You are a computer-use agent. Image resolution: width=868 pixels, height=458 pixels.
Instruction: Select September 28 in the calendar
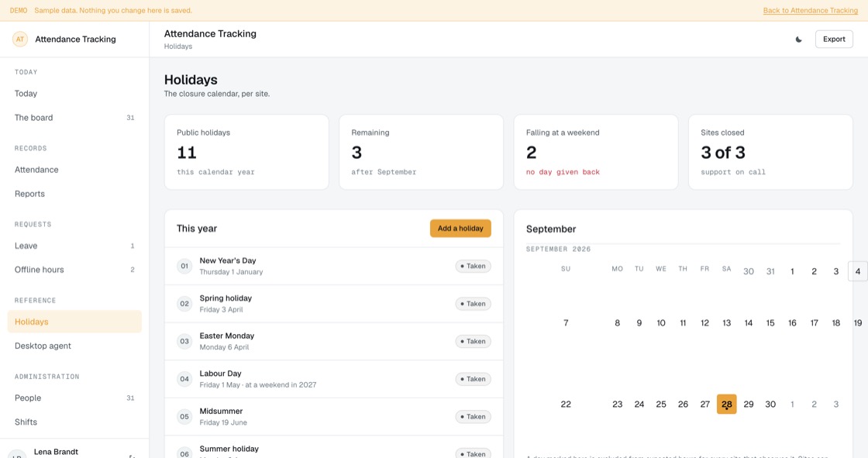[x=726, y=405]
